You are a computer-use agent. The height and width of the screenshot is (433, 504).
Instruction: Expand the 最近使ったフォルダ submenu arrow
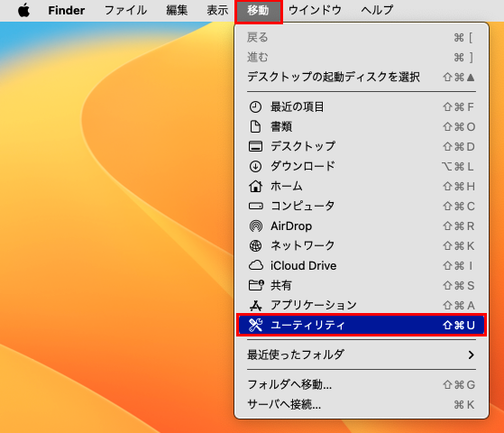(x=471, y=355)
